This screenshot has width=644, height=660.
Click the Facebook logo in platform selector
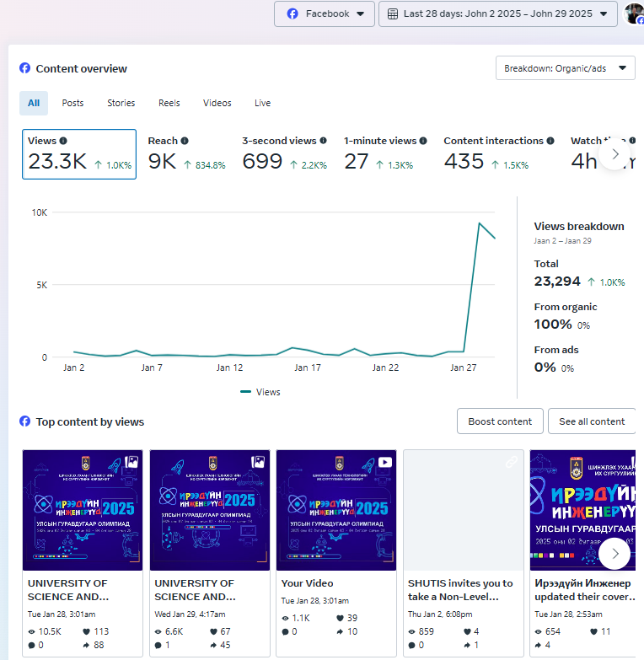pyautogui.click(x=292, y=13)
